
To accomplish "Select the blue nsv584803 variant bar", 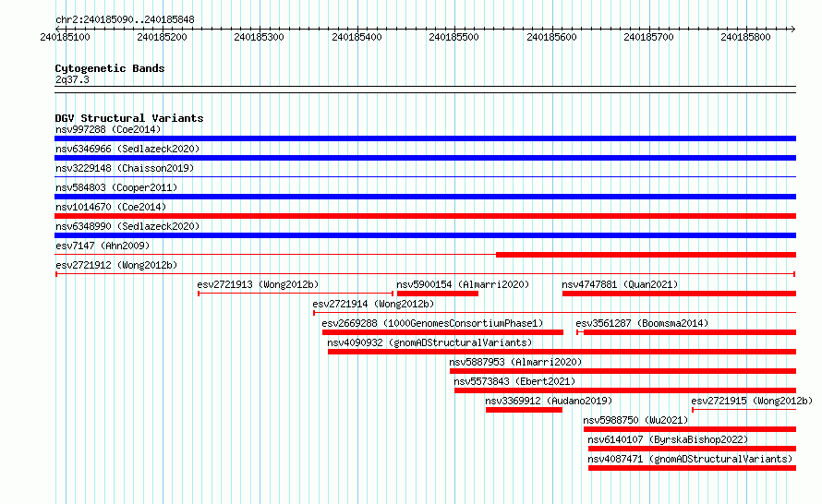I will 425,197.
